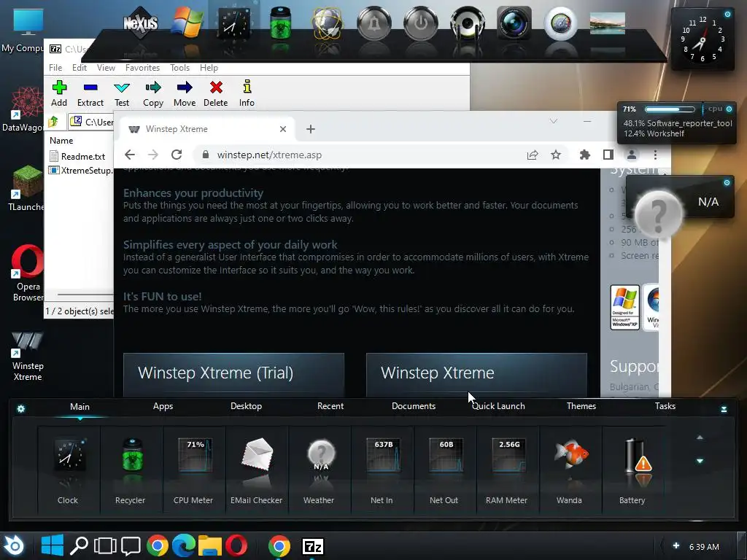The width and height of the screenshot is (747, 560).
Task: Switch to Apps tab in shelf
Action: coord(163,406)
